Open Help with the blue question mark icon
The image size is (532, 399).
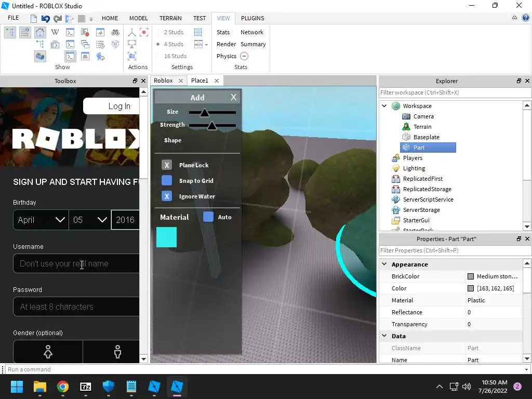point(526,18)
